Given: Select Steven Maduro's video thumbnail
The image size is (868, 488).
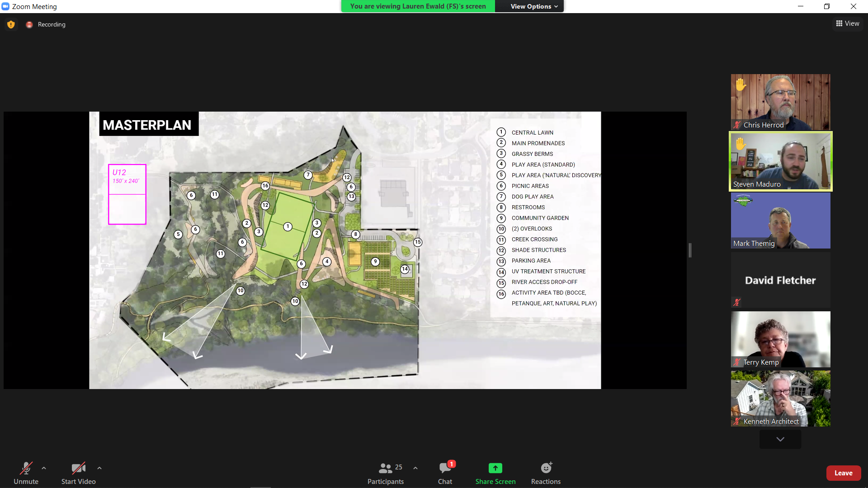Looking at the screenshot, I should coord(780,161).
